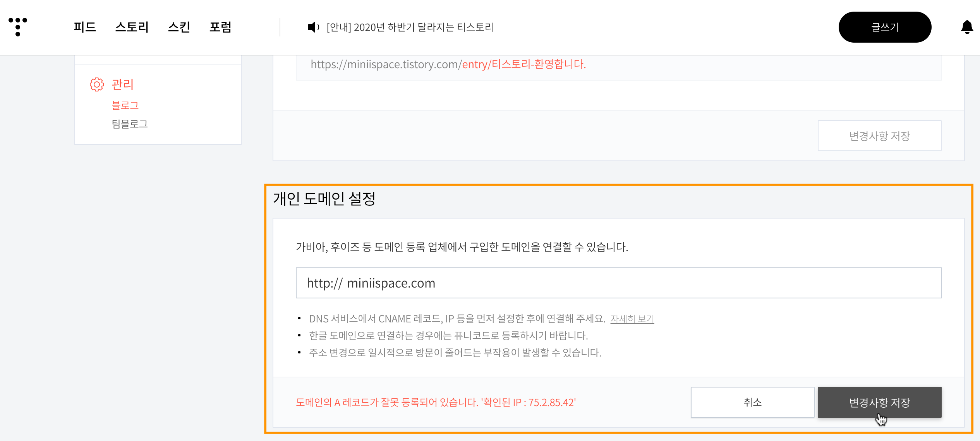The height and width of the screenshot is (441, 980).
Task: Click the Tistory dots logo icon
Action: coord(18,27)
